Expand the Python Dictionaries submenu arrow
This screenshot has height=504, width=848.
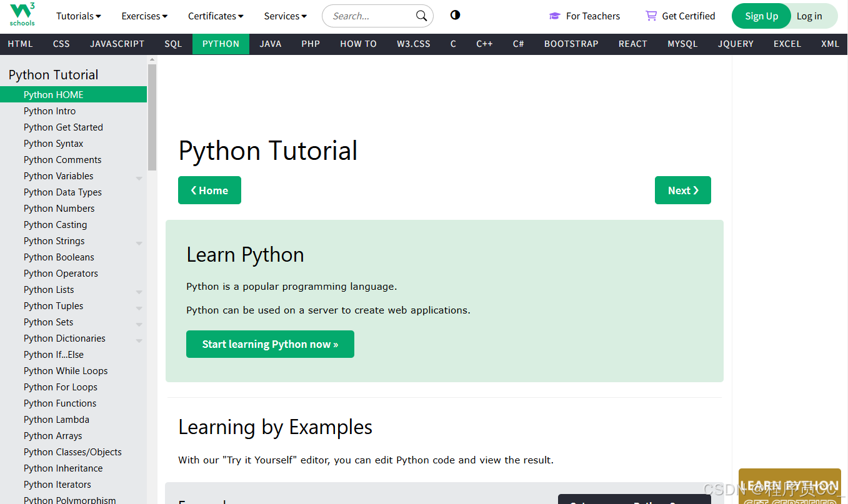click(x=139, y=341)
